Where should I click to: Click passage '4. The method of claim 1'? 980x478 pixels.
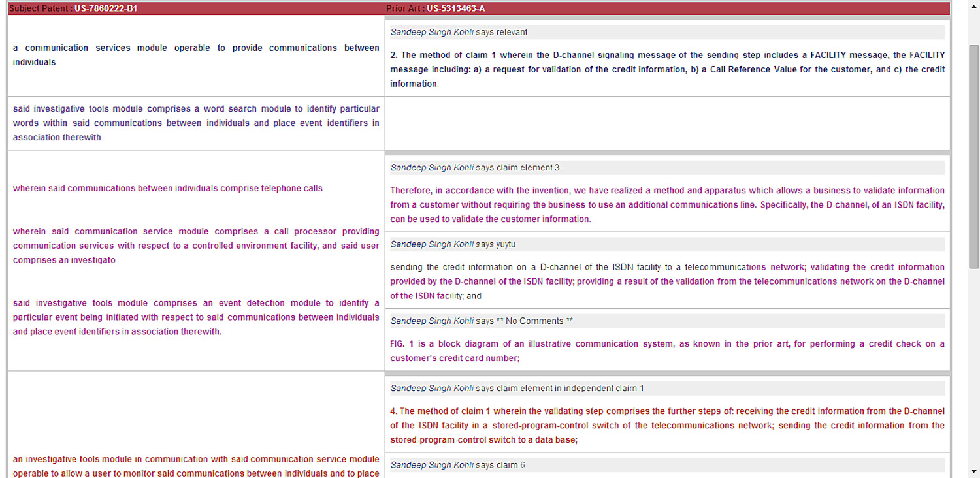(x=667, y=426)
